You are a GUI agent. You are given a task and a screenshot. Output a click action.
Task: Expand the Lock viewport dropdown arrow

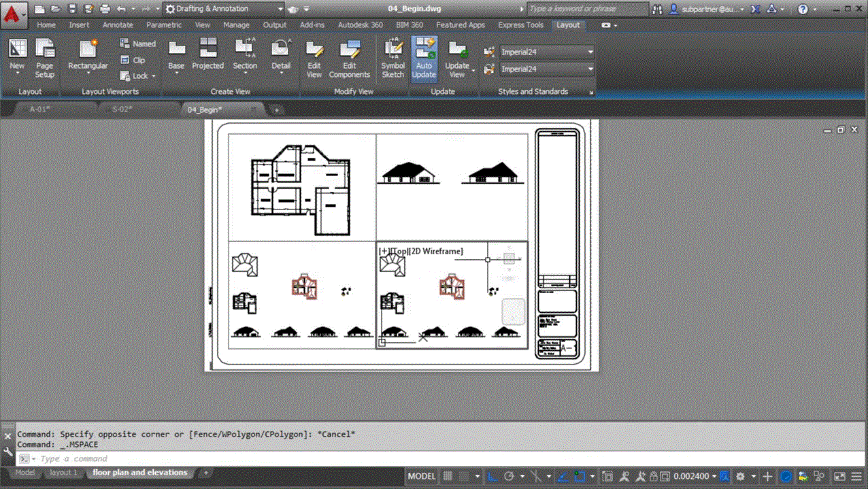(154, 76)
